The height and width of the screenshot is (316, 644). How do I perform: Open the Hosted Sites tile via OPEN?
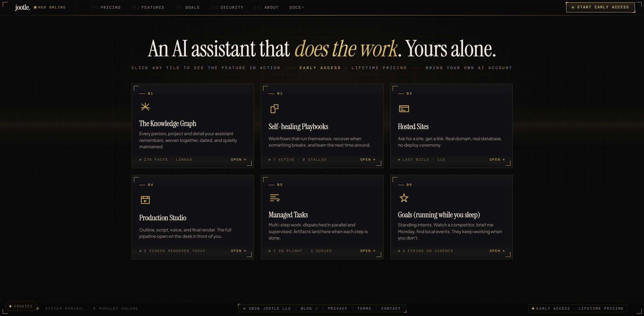tap(497, 160)
